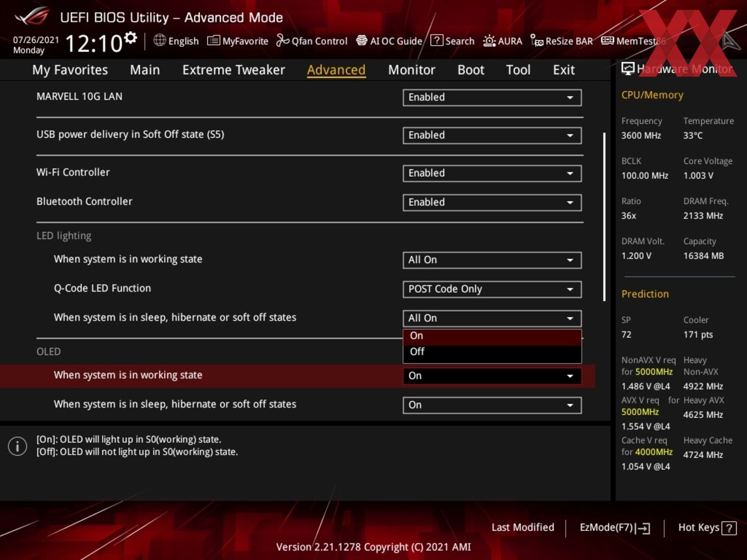Select the Advanced tab
The image size is (747, 560).
[x=336, y=70]
